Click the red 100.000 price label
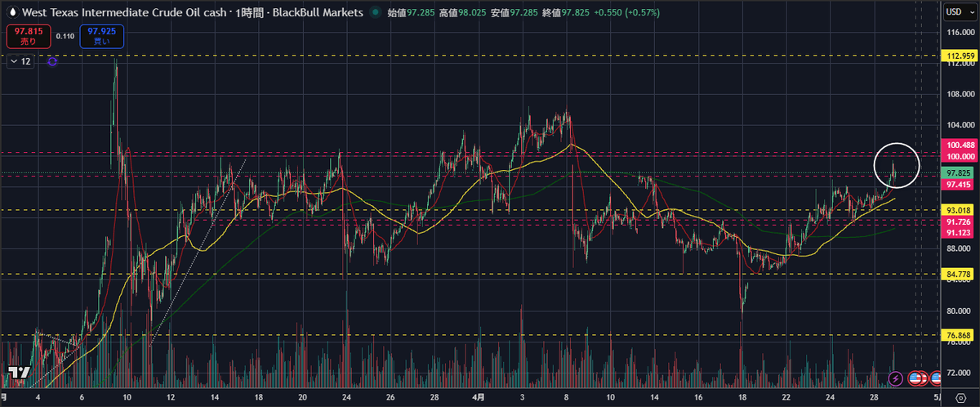This screenshot has width=980, height=407. click(959, 155)
